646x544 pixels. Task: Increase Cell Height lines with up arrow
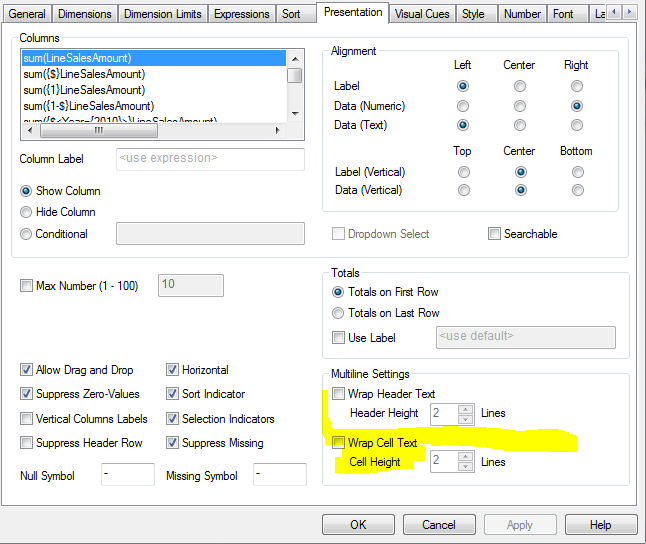click(466, 456)
